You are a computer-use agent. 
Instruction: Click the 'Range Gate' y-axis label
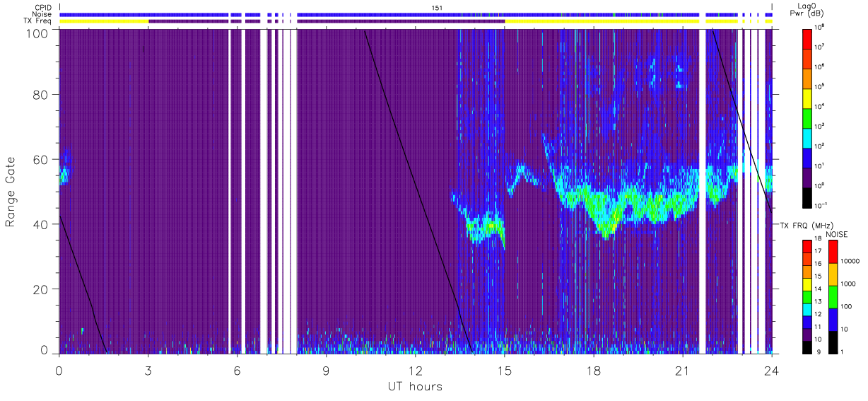pos(11,192)
